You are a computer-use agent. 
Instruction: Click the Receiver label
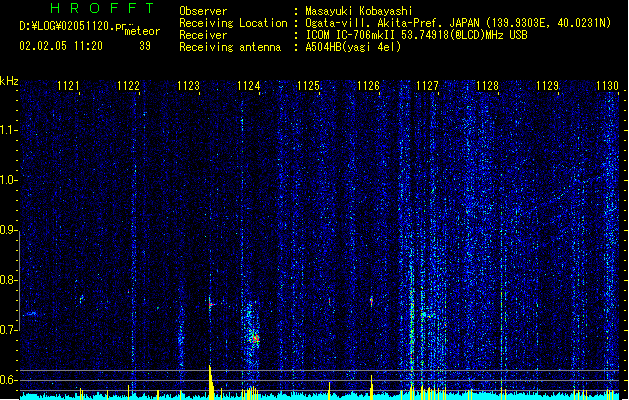203,35
